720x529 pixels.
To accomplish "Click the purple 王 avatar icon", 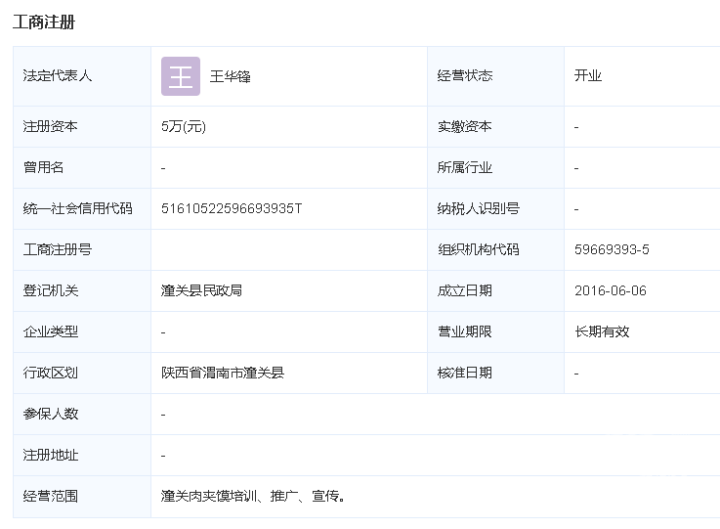I will point(180,76).
